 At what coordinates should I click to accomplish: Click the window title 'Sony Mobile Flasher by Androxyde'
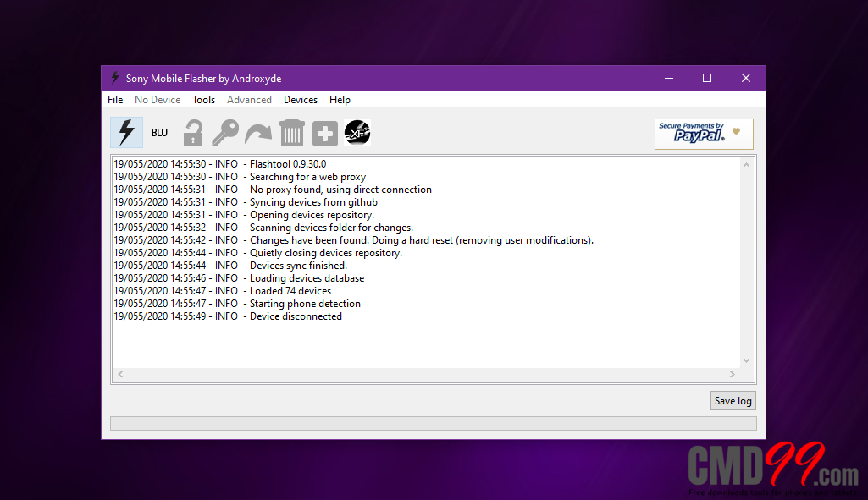[x=204, y=79]
